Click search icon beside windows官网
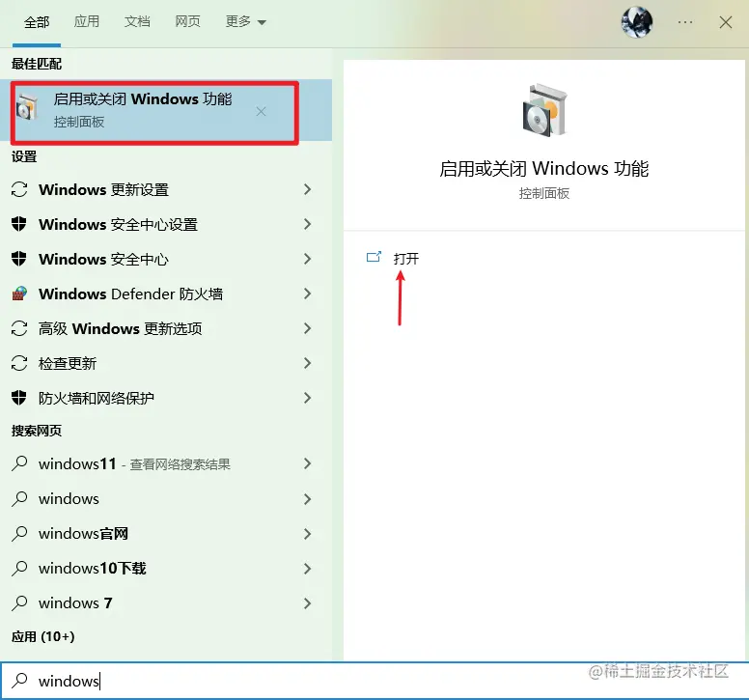The width and height of the screenshot is (749, 700). tap(19, 533)
